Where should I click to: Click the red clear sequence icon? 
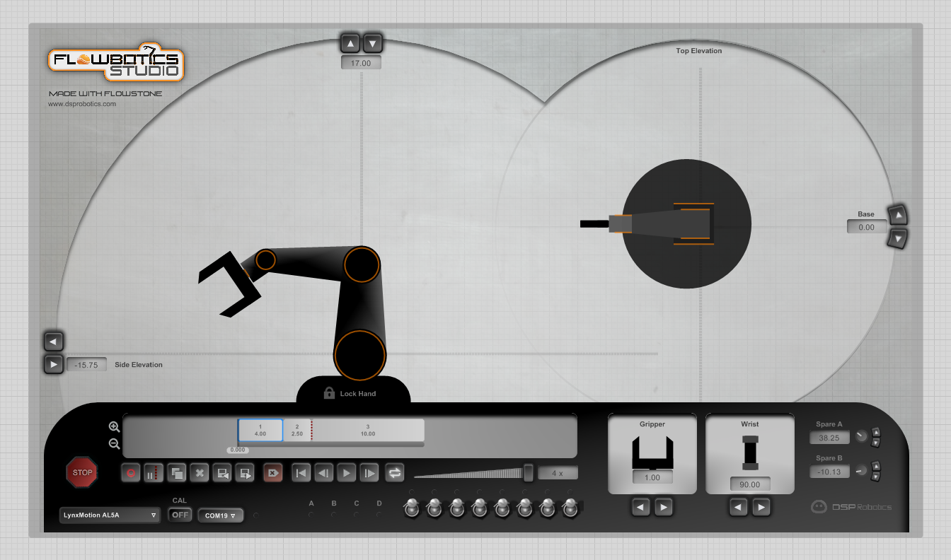point(273,473)
